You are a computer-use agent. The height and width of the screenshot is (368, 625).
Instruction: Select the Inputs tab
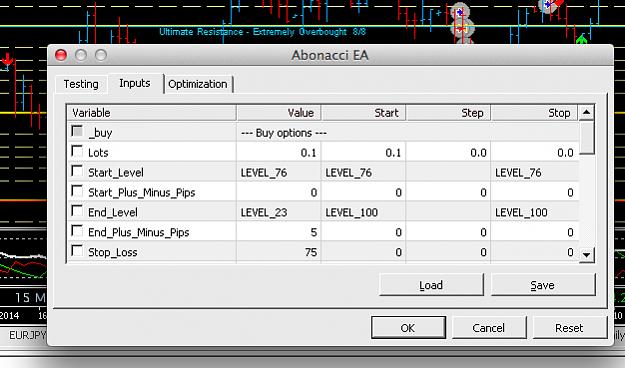[135, 83]
